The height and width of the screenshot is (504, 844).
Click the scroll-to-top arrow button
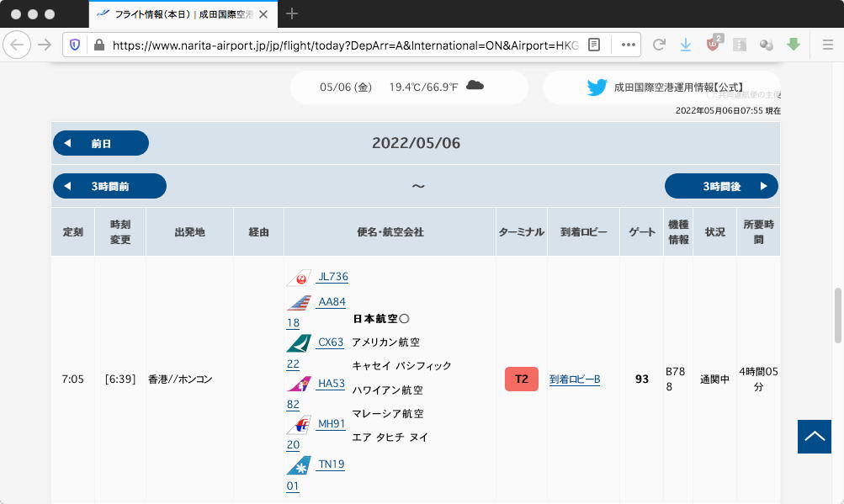[815, 437]
